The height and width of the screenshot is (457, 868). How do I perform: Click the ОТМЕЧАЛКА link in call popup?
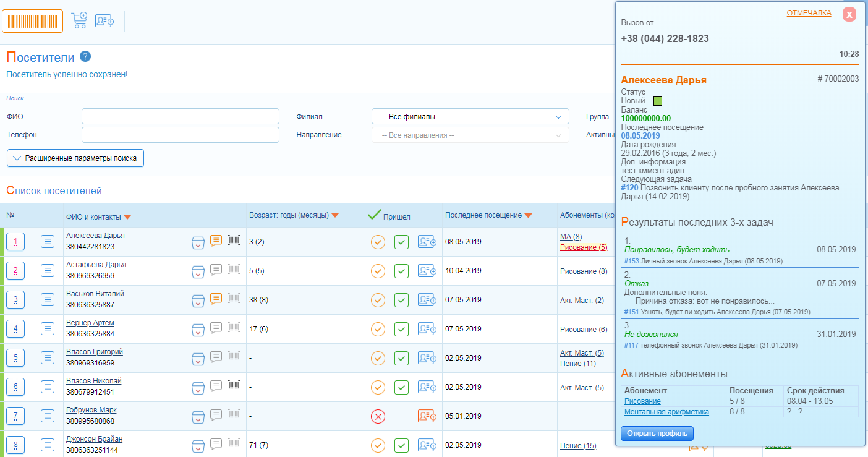809,13
